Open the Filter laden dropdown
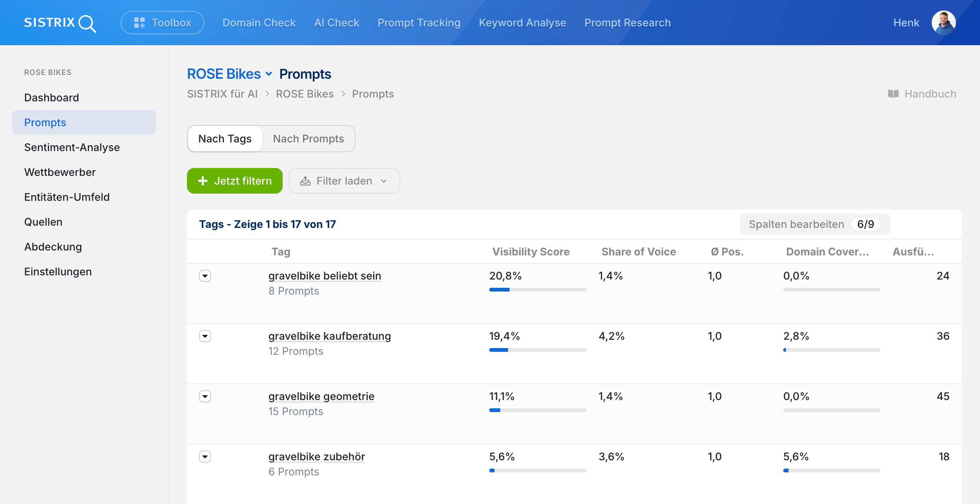Image resolution: width=980 pixels, height=504 pixels. [x=344, y=181]
